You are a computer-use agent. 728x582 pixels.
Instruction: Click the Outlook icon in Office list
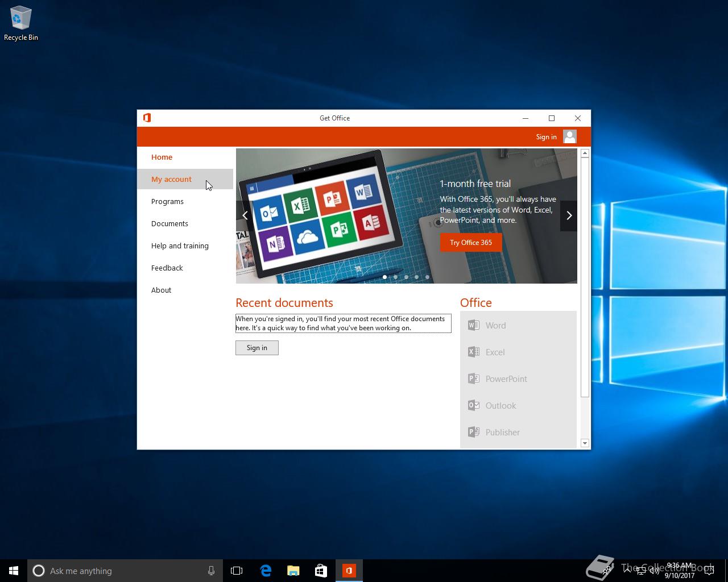473,405
